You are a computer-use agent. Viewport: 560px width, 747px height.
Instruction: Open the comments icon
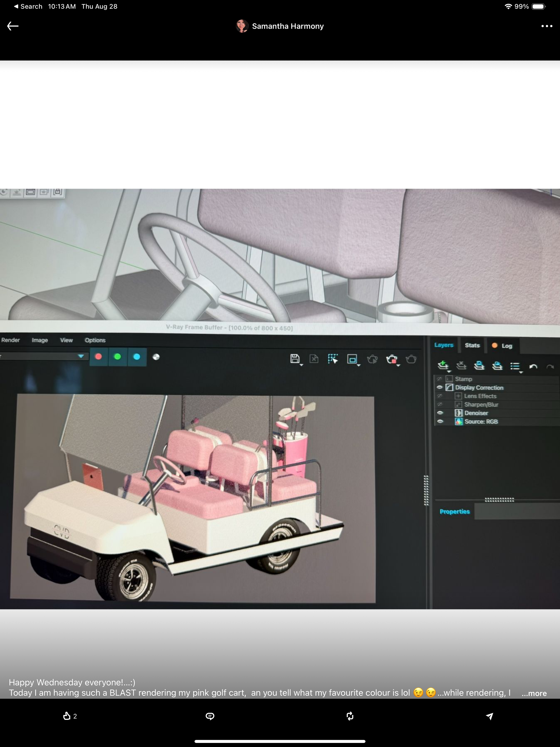[210, 716]
